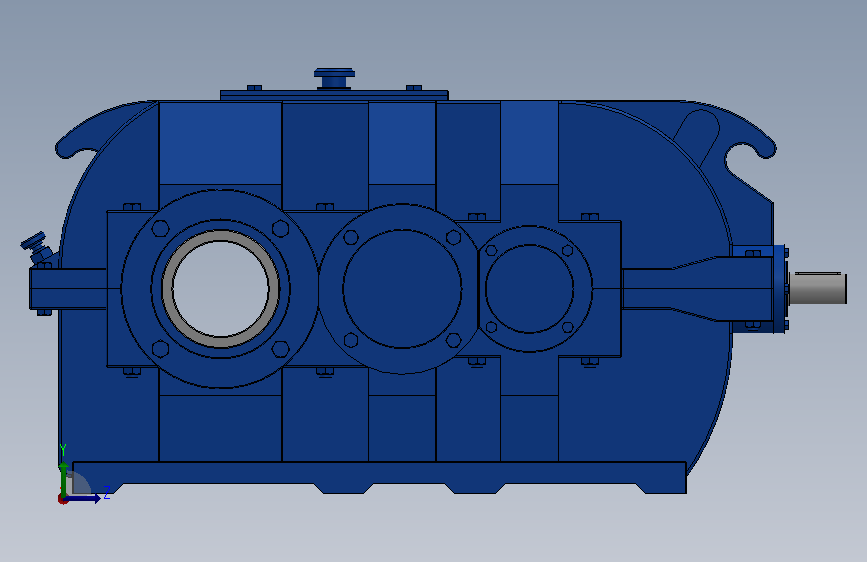Viewport: 867px width, 562px height.
Task: Select the widest light-blue upper housing panel
Action: coord(220,143)
